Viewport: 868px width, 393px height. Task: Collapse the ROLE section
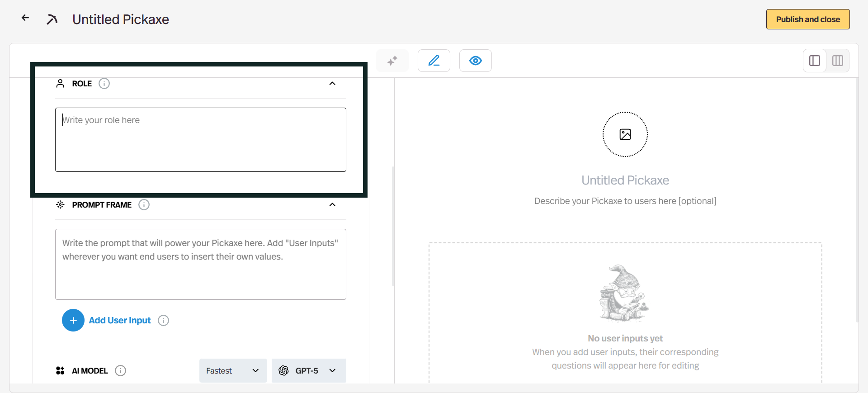332,84
